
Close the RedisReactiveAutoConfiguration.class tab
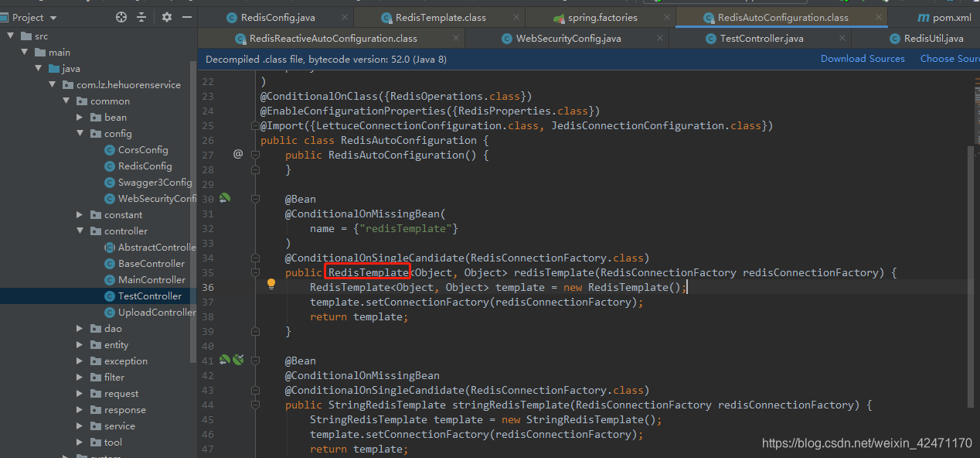point(456,38)
